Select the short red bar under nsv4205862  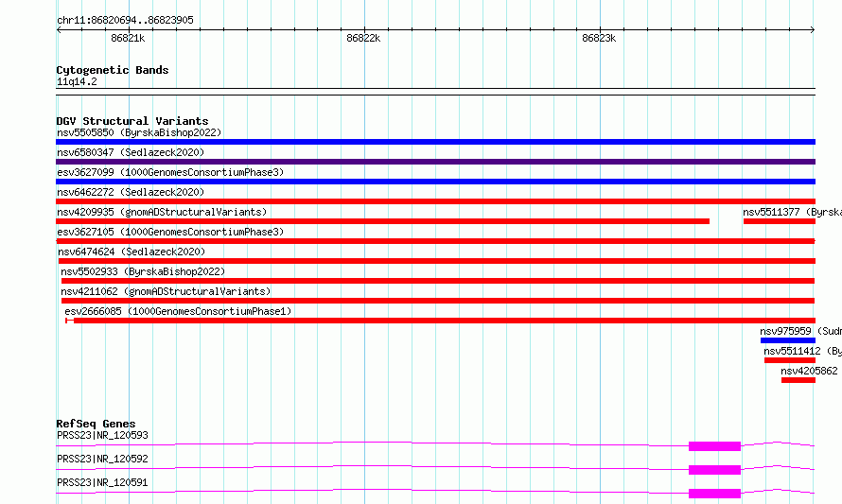(x=798, y=380)
